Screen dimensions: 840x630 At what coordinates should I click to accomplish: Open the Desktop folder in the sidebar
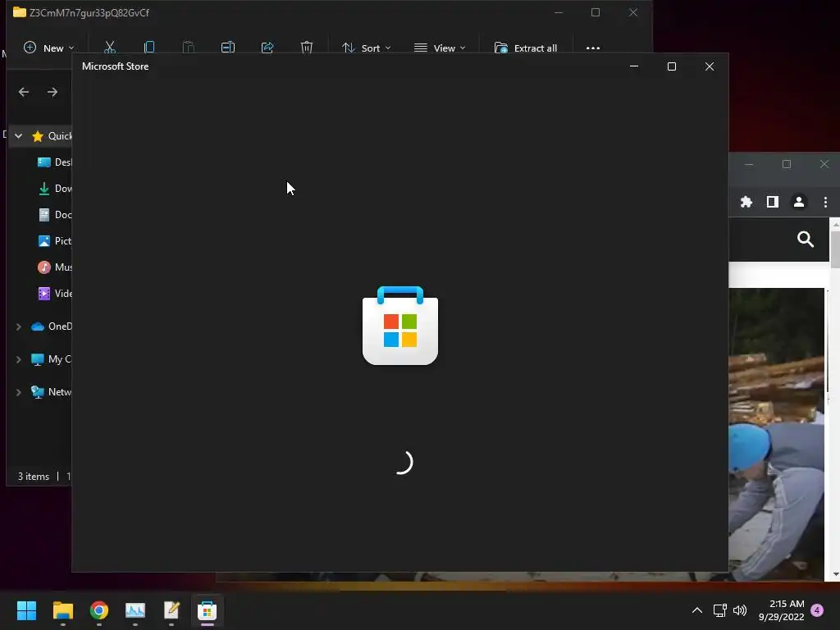pyautogui.click(x=54, y=162)
